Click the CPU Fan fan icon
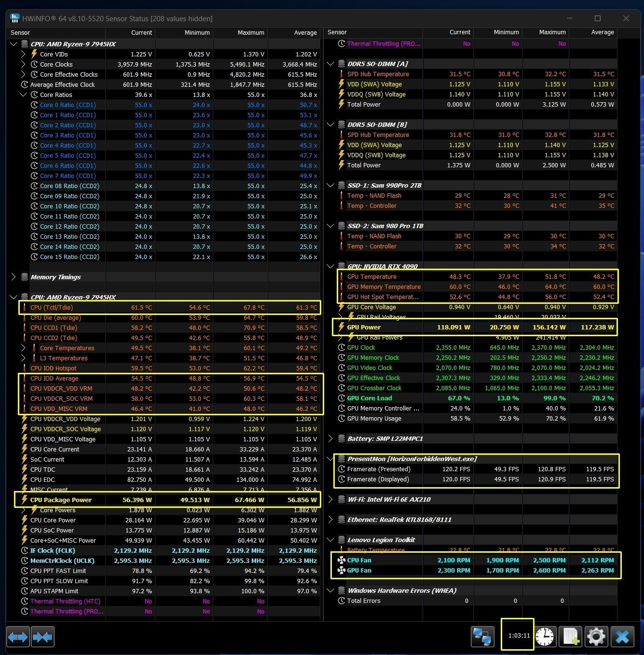This screenshot has width=644, height=655. (x=341, y=560)
